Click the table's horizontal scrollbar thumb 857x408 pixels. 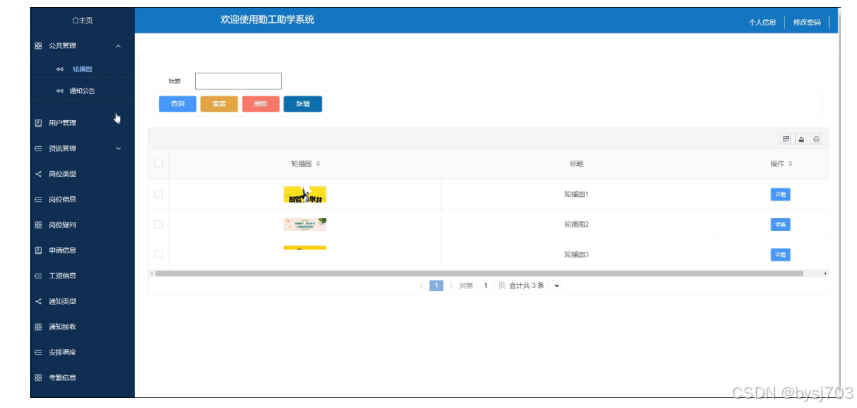(x=479, y=273)
